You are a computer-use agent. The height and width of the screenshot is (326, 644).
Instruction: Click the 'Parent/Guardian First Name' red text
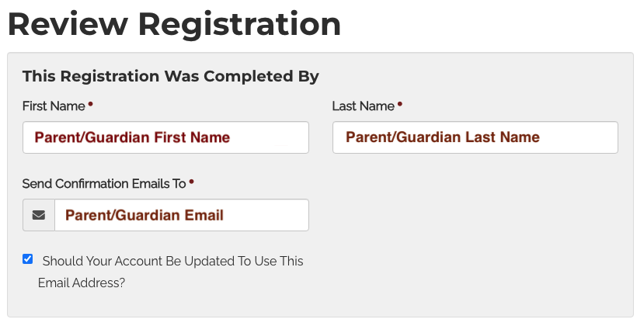pyautogui.click(x=132, y=137)
